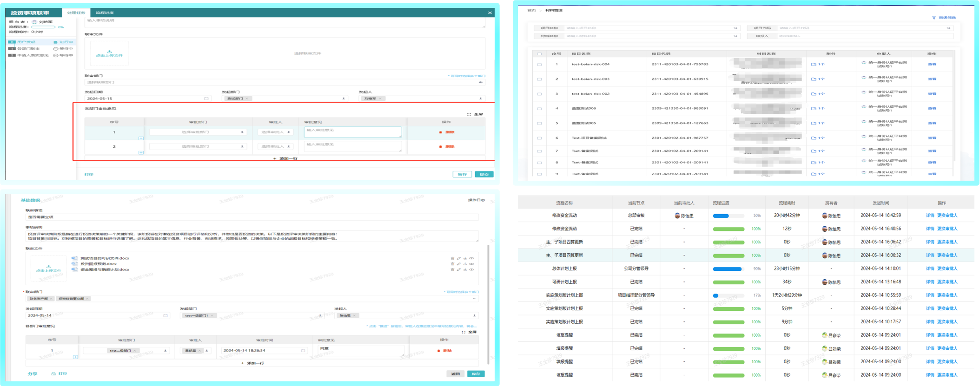Open calendar icon beside 2024-05-15 date
Viewport: 980px width, 386px height.
coord(206,98)
